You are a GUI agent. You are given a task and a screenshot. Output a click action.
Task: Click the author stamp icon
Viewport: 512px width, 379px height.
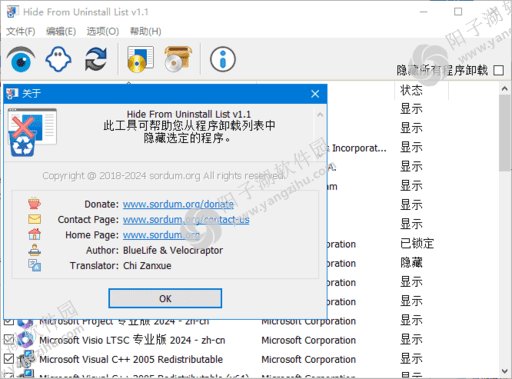tap(34, 250)
